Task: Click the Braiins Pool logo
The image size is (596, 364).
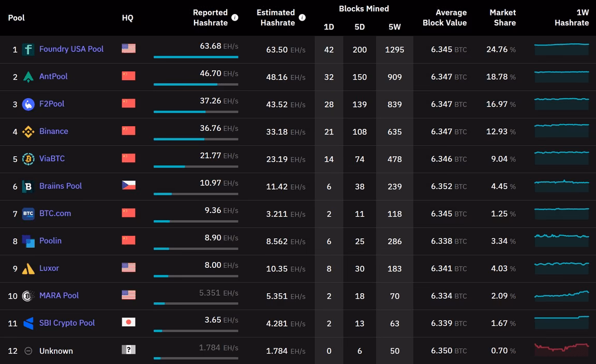Action: [x=28, y=186]
